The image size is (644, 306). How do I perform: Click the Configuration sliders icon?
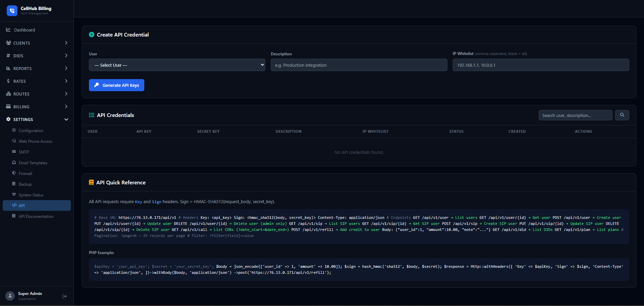pos(14,130)
